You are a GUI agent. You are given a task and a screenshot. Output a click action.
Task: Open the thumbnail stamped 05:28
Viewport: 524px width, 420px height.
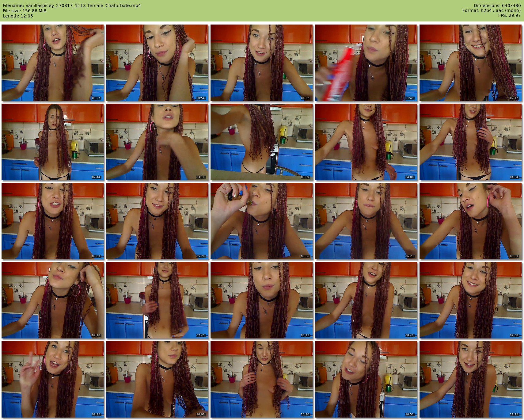pos(157,221)
